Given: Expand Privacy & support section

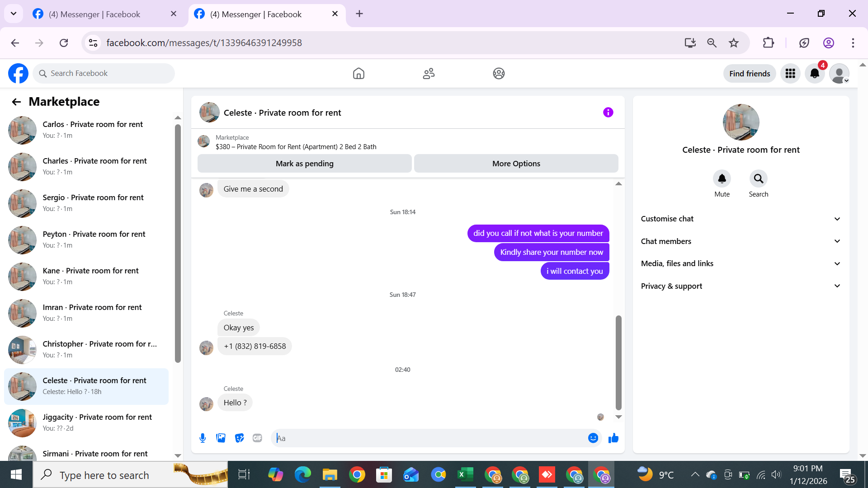Looking at the screenshot, I should tap(741, 286).
